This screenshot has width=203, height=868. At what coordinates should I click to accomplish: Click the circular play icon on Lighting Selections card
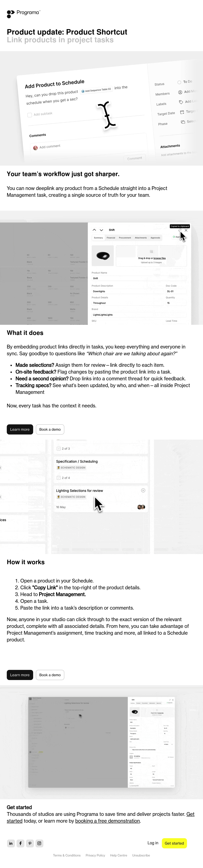pos(143,490)
